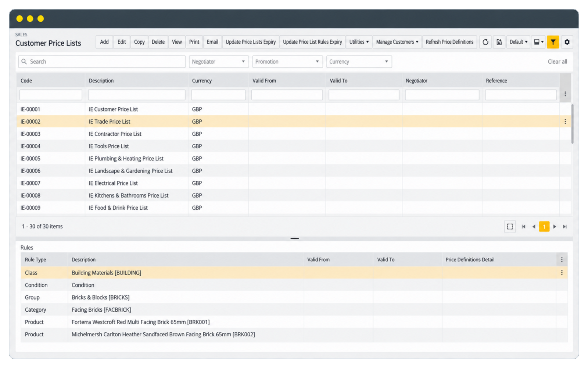Click the Add button
Viewport: 588px width, 368px height.
104,42
